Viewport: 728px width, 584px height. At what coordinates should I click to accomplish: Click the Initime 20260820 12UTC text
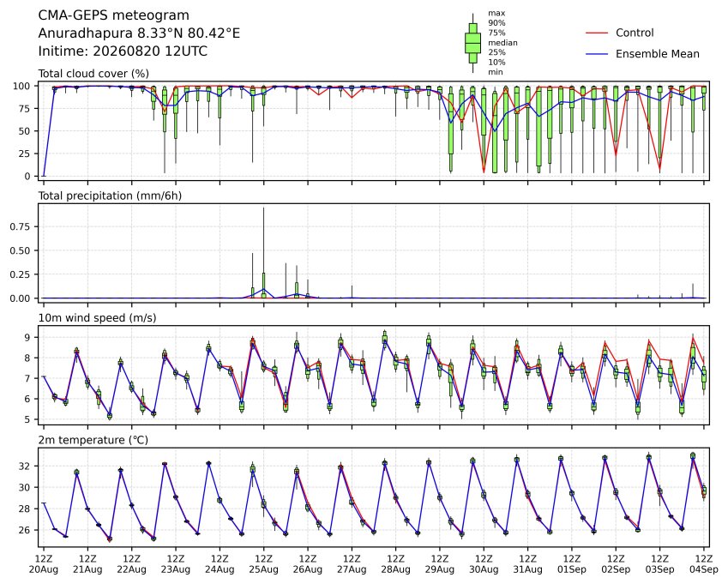pyautogui.click(x=123, y=51)
